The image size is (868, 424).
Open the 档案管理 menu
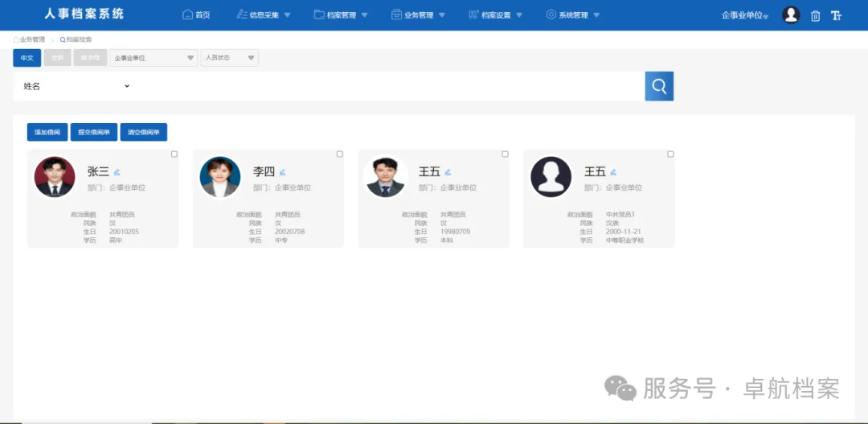coord(341,15)
